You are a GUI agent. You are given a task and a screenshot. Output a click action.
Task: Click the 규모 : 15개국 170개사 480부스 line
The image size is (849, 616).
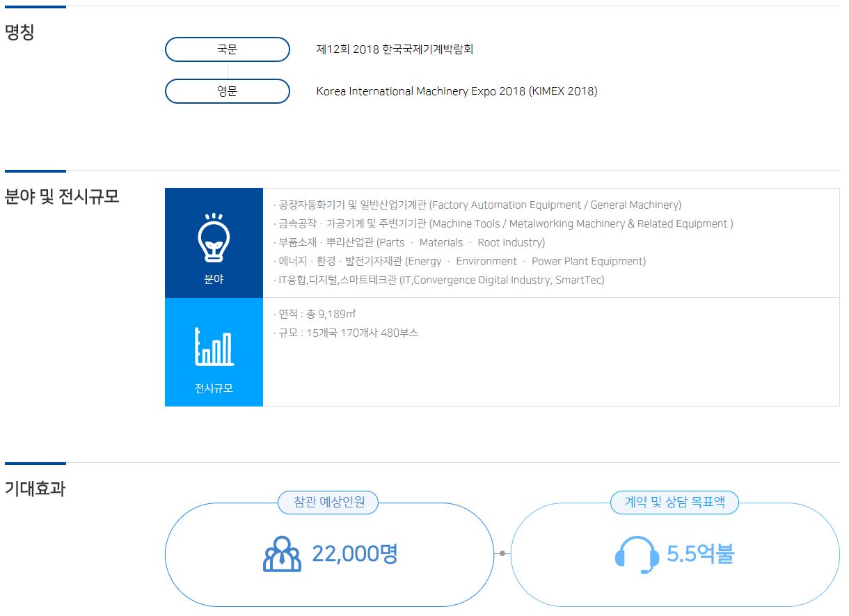point(346,333)
